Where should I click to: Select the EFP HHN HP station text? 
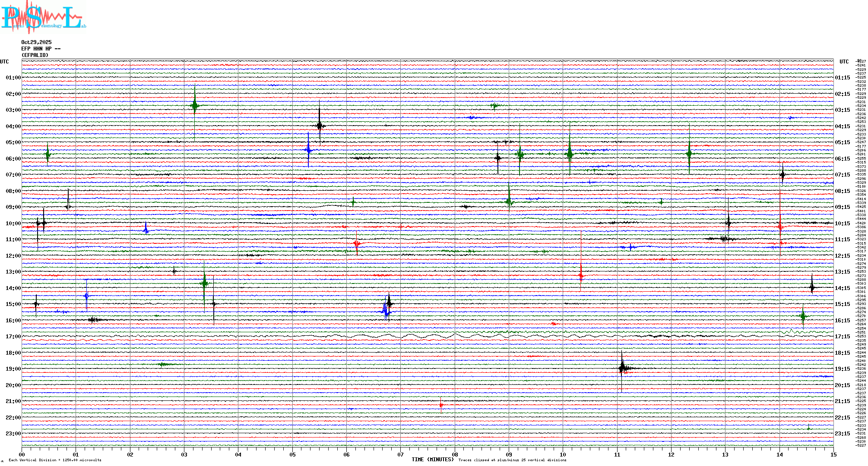(41, 49)
